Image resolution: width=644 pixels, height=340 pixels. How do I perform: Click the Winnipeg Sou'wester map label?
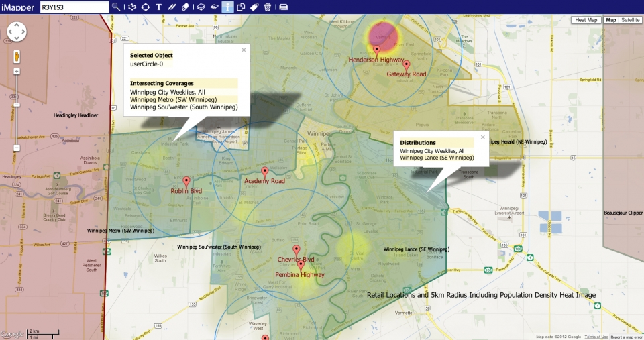[219, 247]
